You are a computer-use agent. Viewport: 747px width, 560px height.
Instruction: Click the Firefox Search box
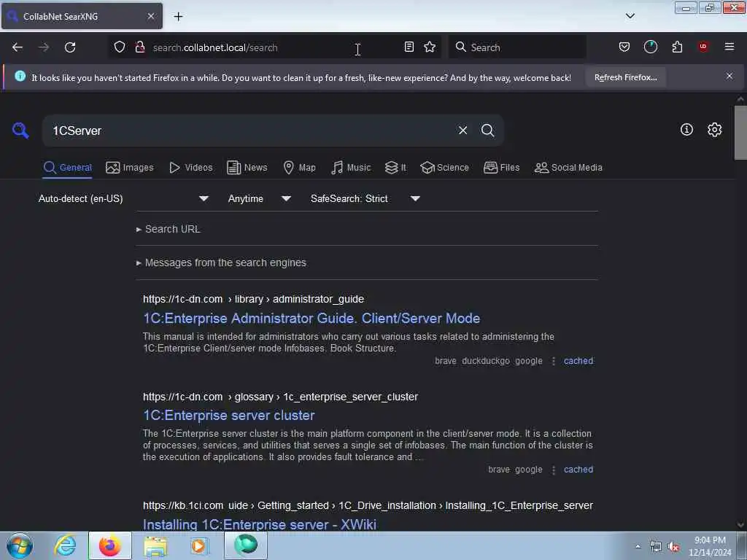coord(517,47)
